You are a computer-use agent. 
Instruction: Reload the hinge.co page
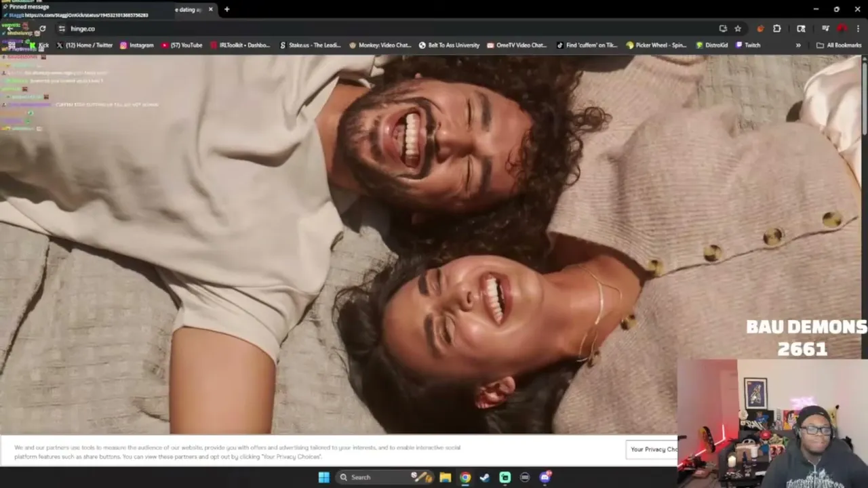click(x=42, y=28)
